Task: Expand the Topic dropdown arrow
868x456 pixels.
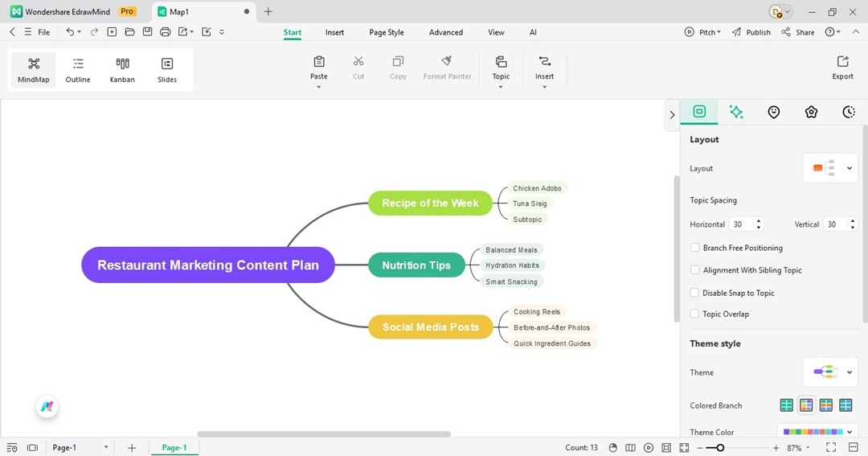Action: point(501,87)
